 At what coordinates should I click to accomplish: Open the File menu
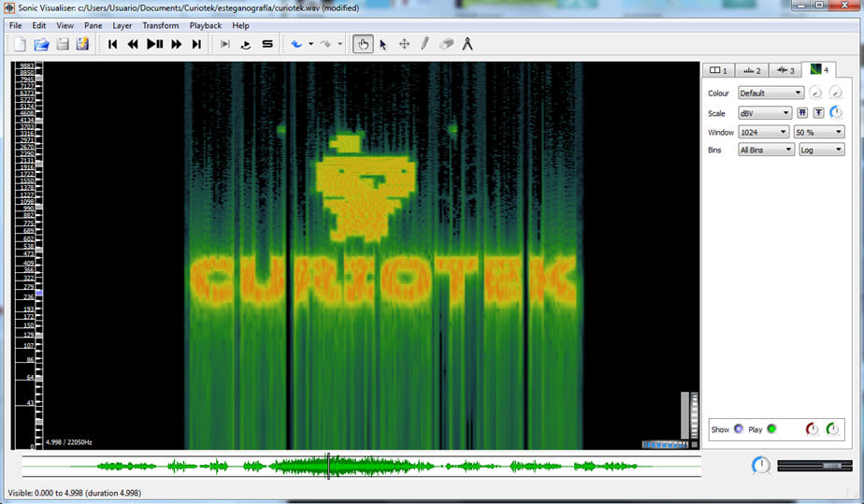pos(15,25)
